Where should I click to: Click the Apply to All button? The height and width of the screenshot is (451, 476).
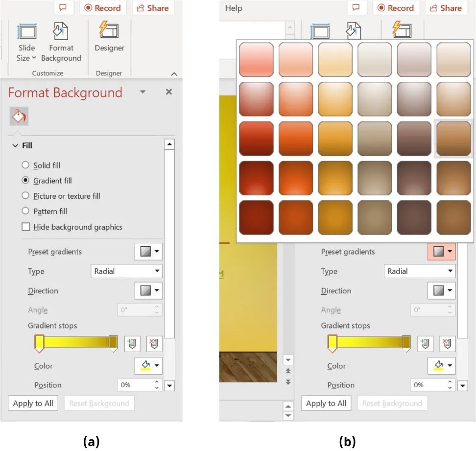tap(33, 403)
